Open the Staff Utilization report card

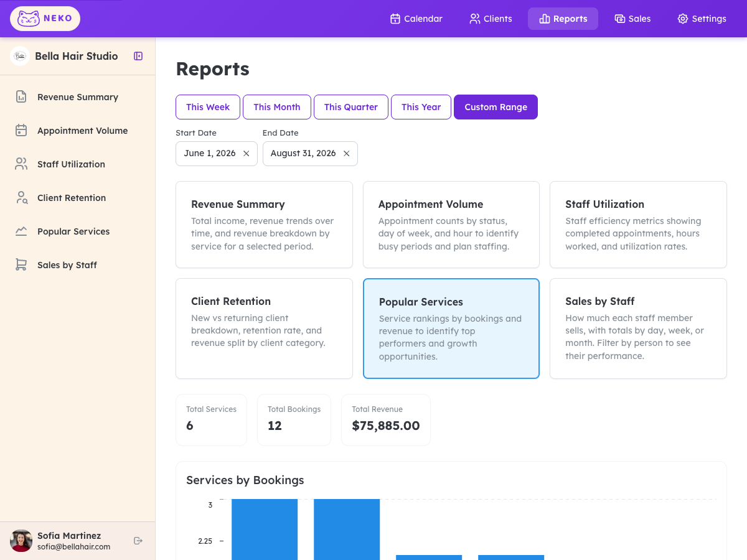coord(638,225)
